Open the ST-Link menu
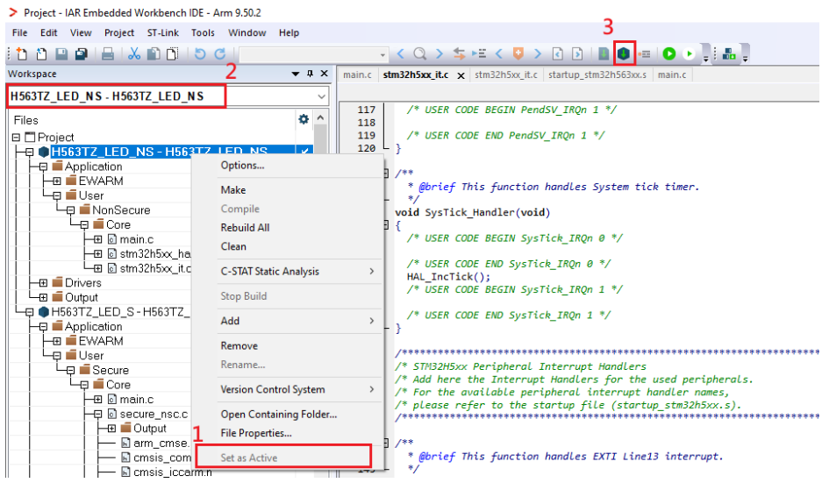829x504 pixels. pyautogui.click(x=163, y=32)
